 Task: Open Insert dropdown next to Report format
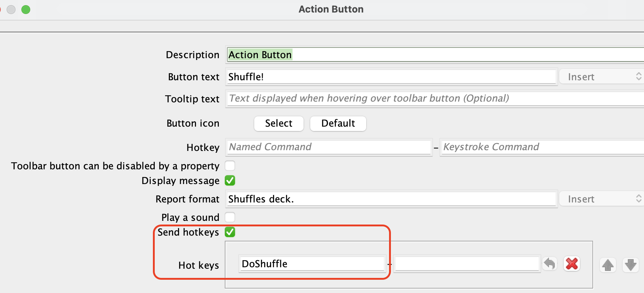pyautogui.click(x=601, y=199)
